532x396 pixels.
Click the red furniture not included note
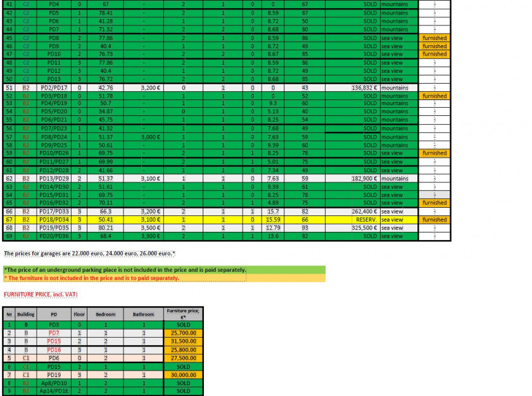(x=92, y=278)
